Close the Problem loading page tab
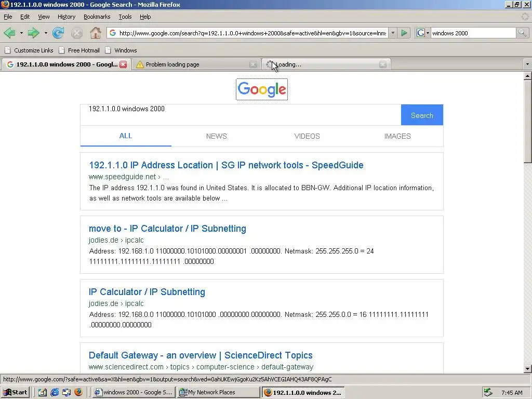The width and height of the screenshot is (532, 399). [x=253, y=64]
